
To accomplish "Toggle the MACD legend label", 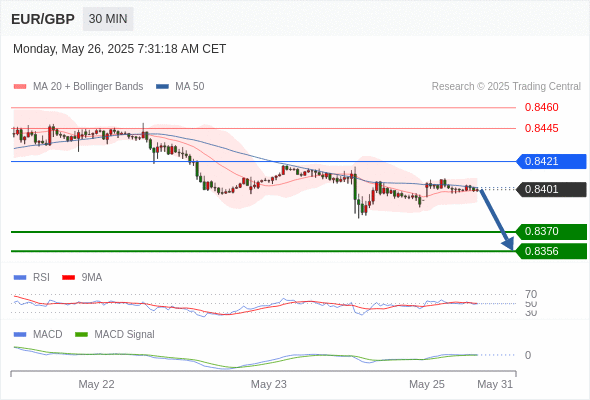I will [47, 335].
